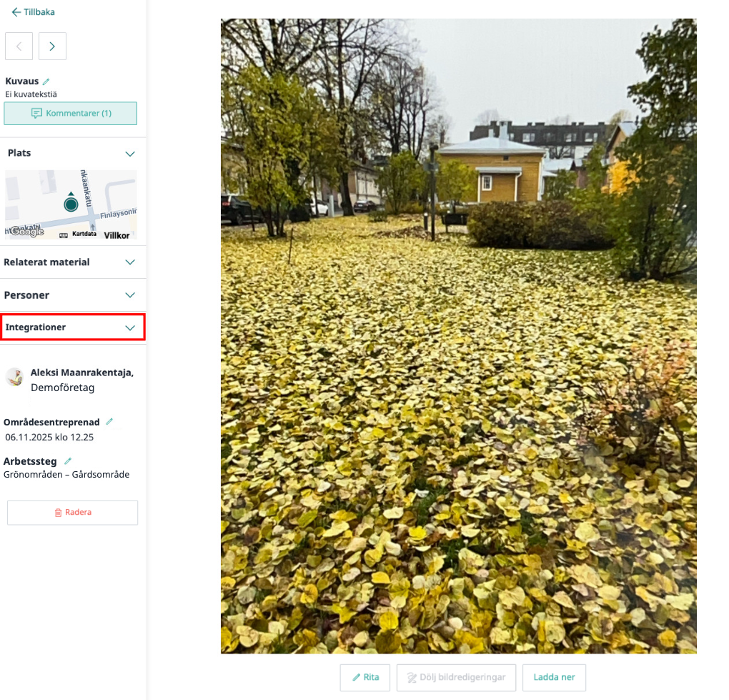Expand the Relaterat material section
This screenshot has height=700, width=729.
(130, 262)
